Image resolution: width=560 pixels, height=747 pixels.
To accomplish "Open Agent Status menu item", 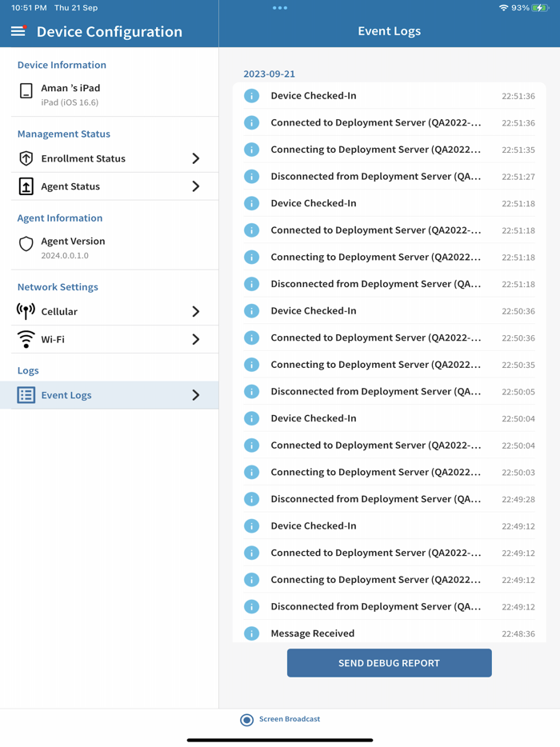I will coord(110,186).
